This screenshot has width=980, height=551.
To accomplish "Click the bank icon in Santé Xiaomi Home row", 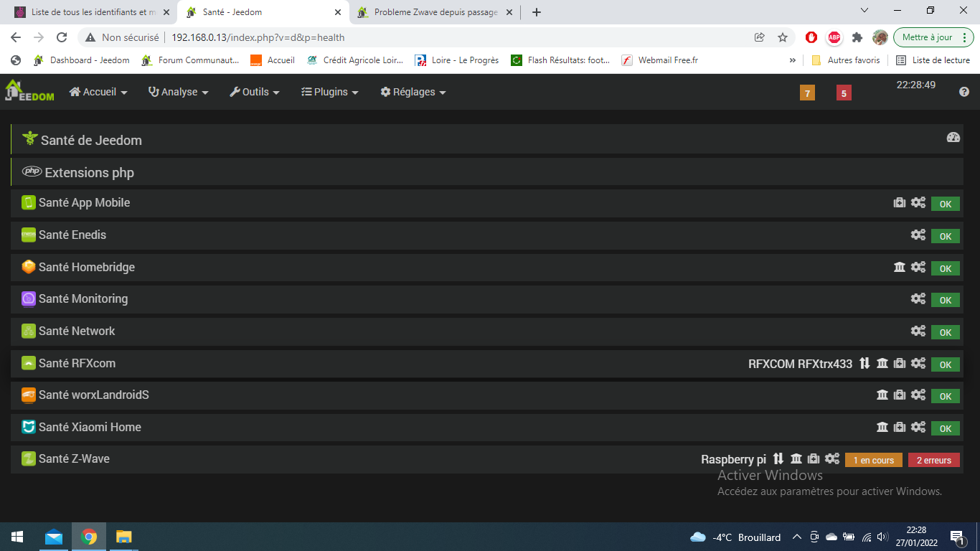I will (x=882, y=427).
